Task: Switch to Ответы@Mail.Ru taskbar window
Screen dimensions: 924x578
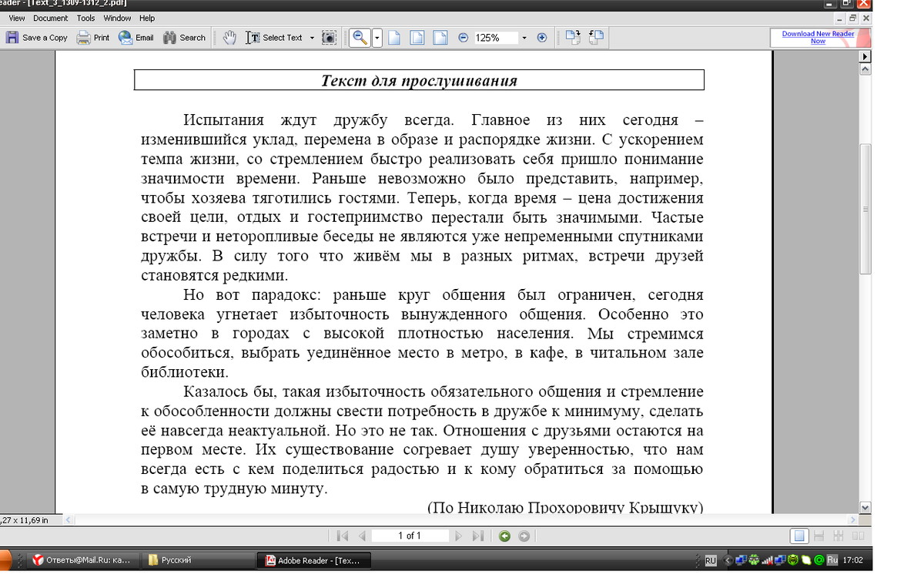Action: pyautogui.click(x=84, y=560)
